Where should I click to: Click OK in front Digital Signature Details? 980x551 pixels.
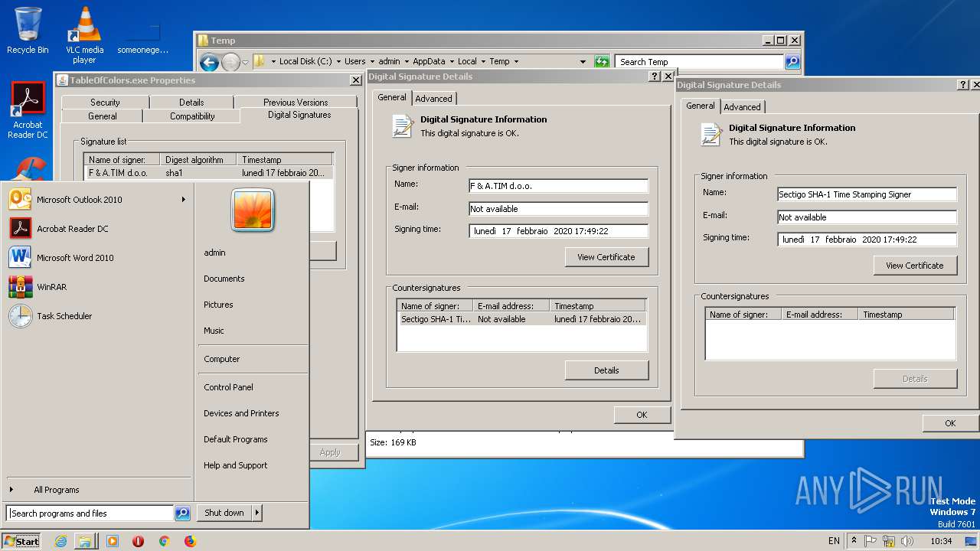coord(950,423)
